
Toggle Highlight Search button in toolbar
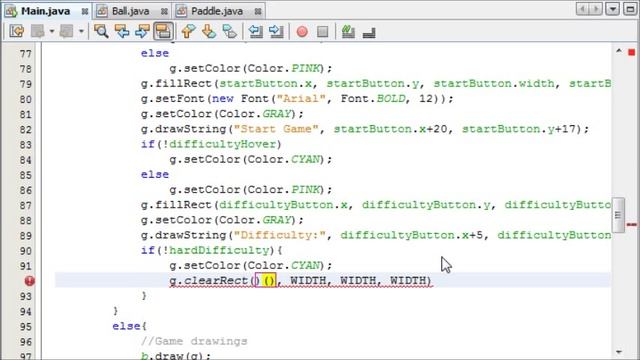coord(163,31)
